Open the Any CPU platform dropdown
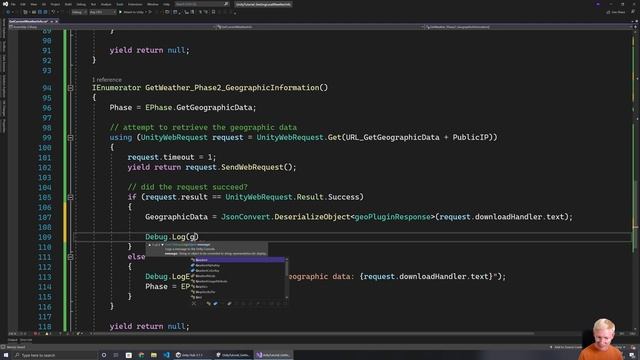 [x=102, y=12]
